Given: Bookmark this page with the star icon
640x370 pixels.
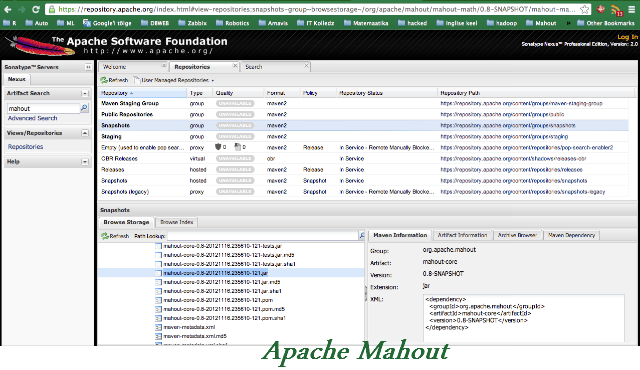Looking at the screenshot, I should point(584,9).
